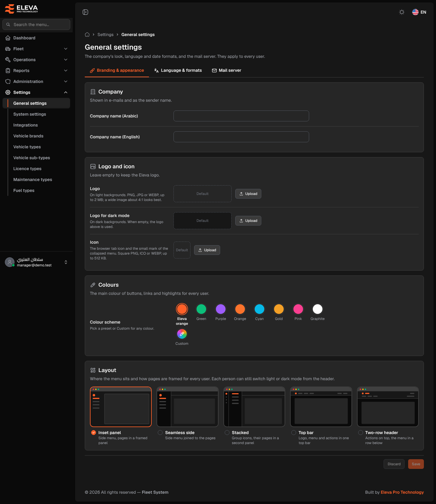
Task: Go to home via the breadcrumb house icon
Action: coord(87,35)
